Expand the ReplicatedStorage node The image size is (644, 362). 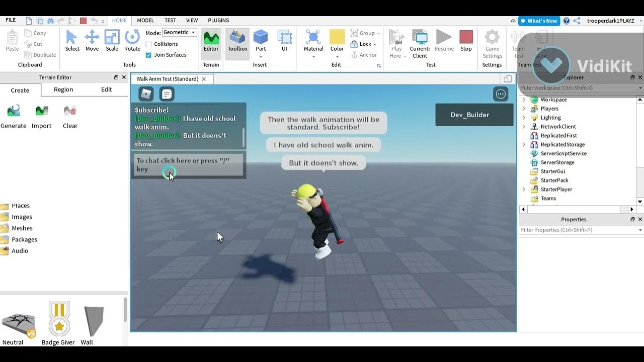(524, 144)
